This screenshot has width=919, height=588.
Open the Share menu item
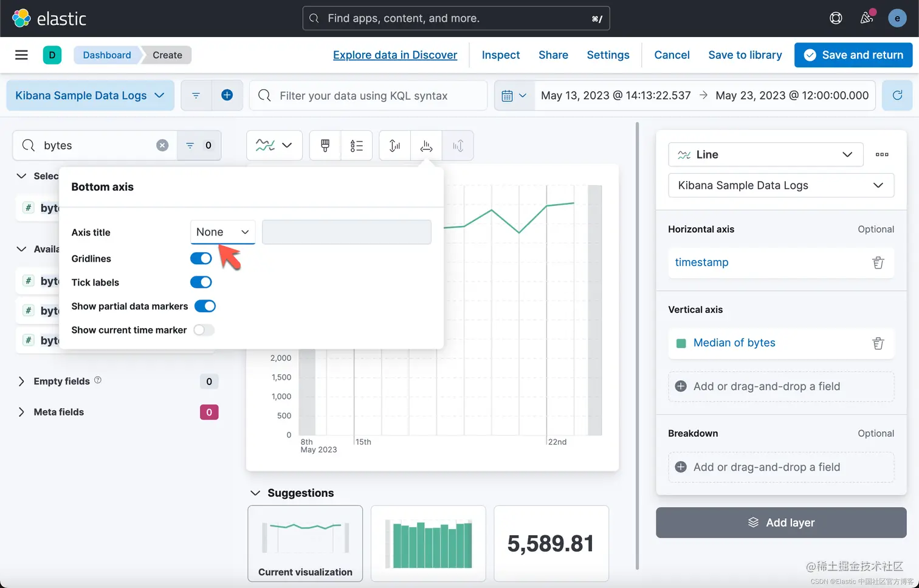[x=553, y=55]
